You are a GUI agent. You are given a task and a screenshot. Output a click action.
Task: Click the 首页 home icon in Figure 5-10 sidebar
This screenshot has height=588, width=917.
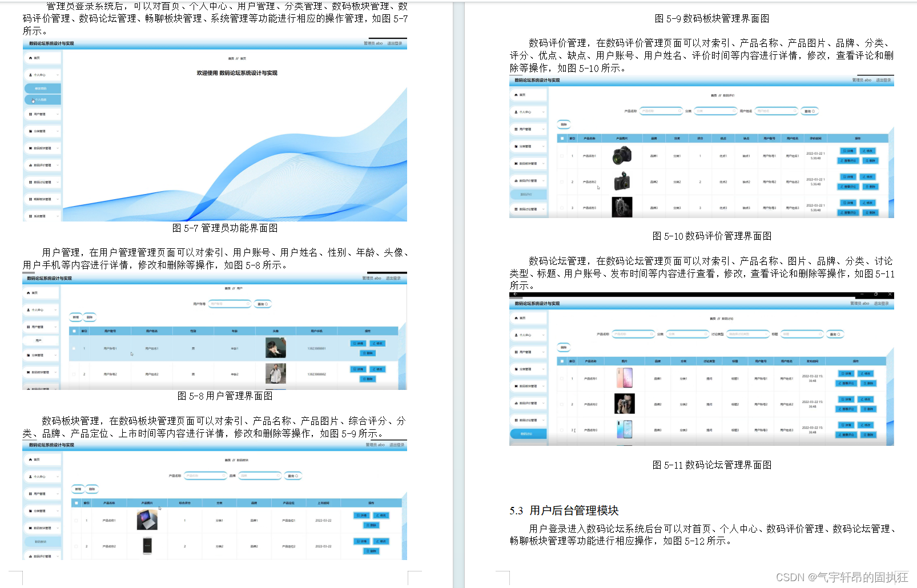tap(516, 95)
